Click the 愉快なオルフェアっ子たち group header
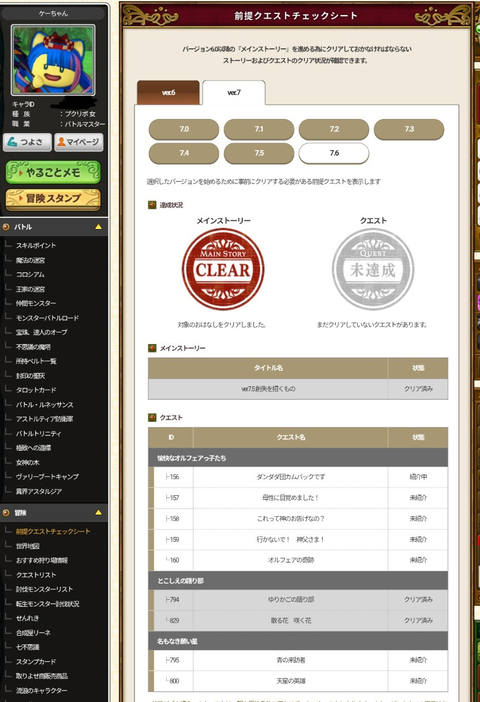The height and width of the screenshot is (702, 480). pos(298,458)
